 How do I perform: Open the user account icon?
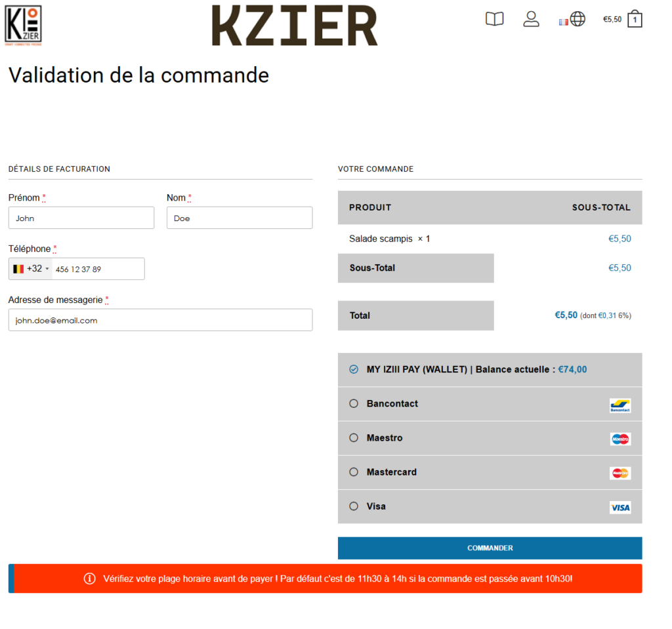click(531, 19)
